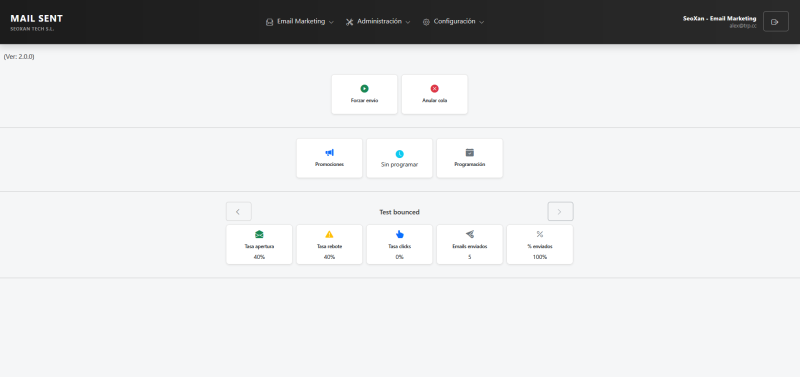800x377 pixels.
Task: Click the Test bounced campaign title
Action: (x=399, y=212)
